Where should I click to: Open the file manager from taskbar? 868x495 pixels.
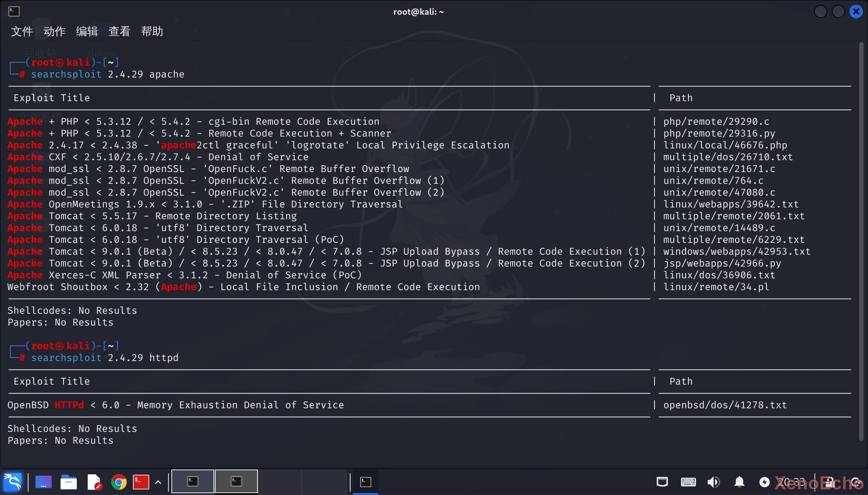tap(68, 482)
